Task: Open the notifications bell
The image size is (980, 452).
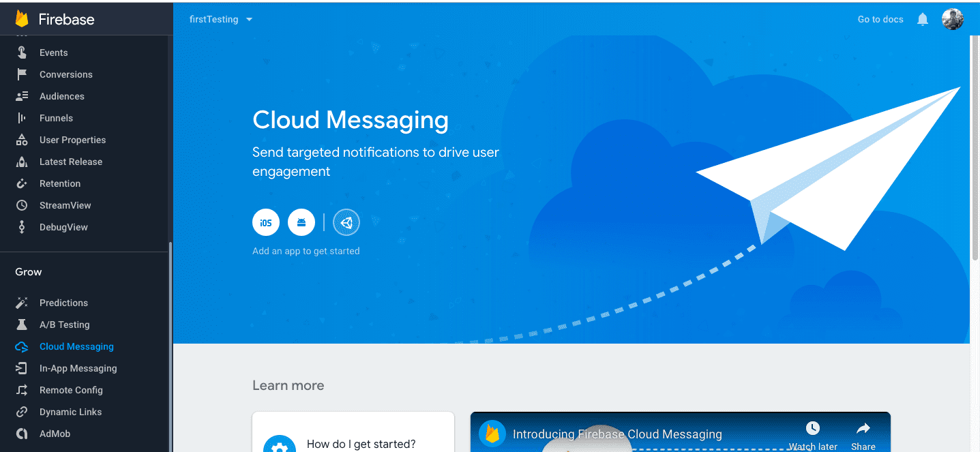Action: [x=923, y=19]
